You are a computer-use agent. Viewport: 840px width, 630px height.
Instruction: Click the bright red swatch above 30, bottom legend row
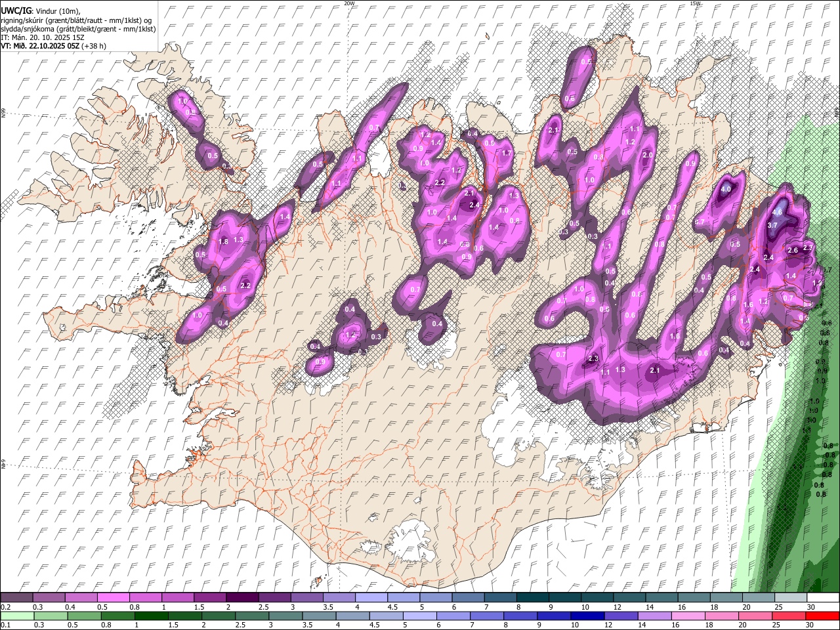click(823, 616)
